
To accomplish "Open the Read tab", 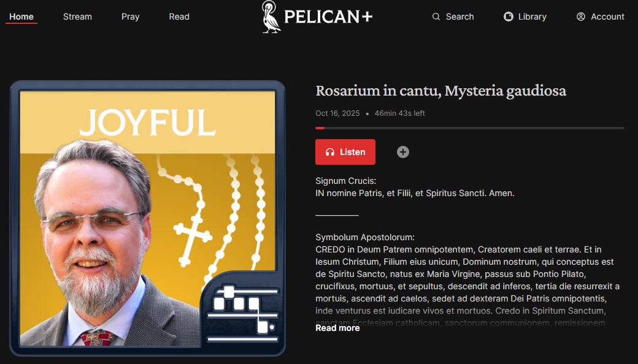I will pyautogui.click(x=179, y=17).
